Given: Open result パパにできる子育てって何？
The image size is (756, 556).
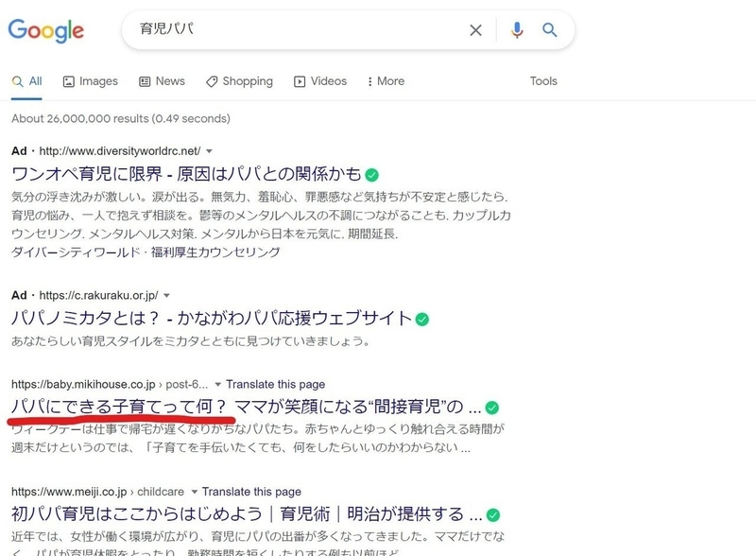Looking at the screenshot, I should pos(246,407).
